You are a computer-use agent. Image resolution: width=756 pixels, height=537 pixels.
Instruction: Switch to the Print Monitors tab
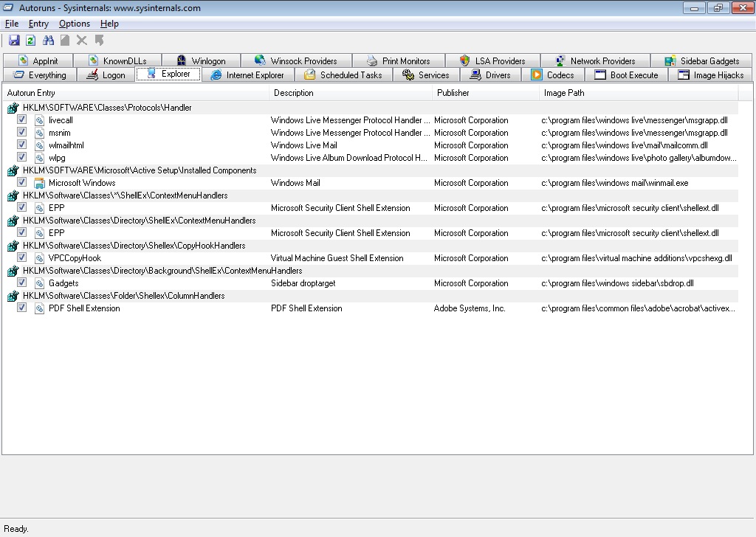pos(398,60)
